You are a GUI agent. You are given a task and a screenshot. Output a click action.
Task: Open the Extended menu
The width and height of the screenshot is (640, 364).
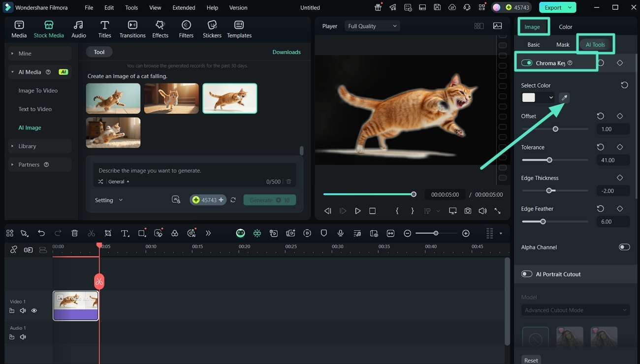[184, 7]
